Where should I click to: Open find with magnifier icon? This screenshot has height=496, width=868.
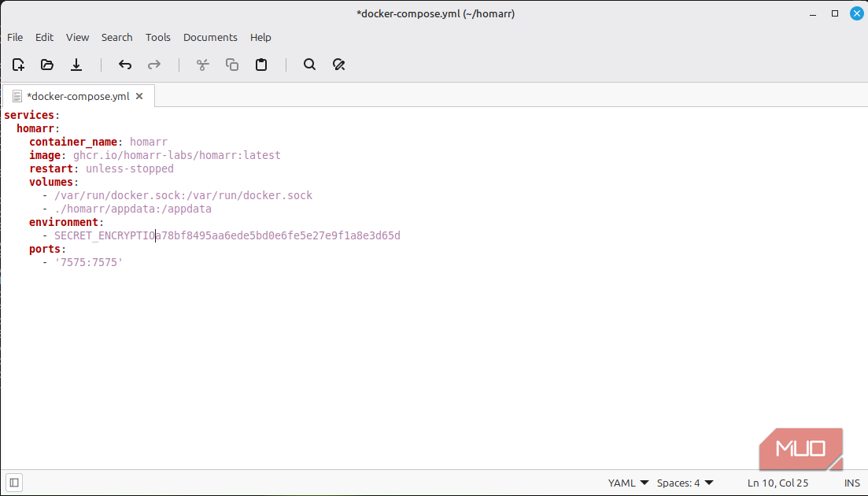[x=309, y=65]
